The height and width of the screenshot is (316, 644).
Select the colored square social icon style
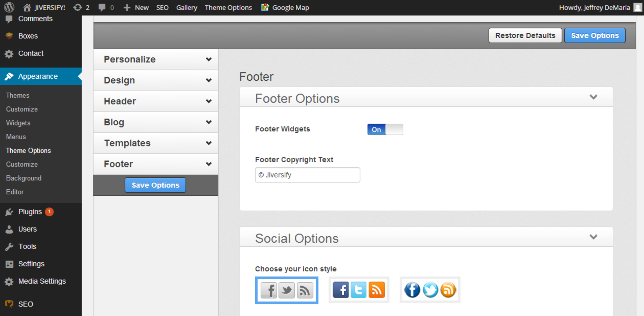click(358, 290)
